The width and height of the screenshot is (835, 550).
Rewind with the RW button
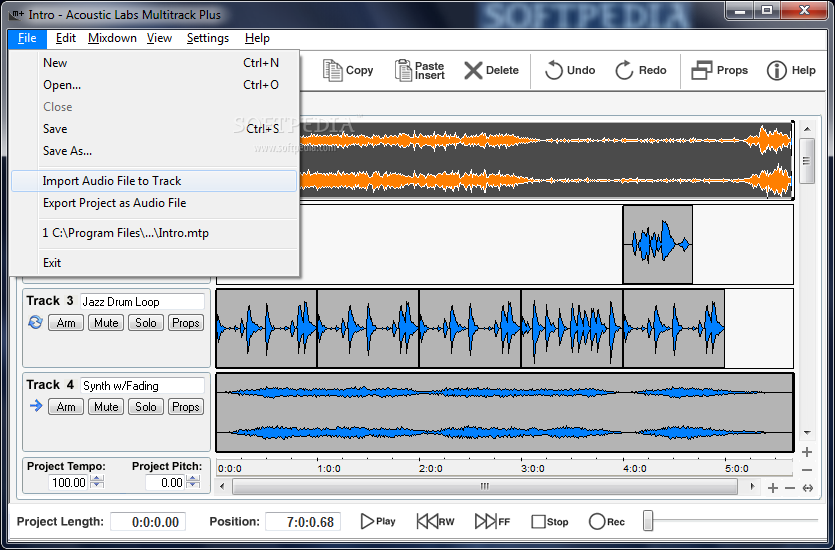pos(435,521)
